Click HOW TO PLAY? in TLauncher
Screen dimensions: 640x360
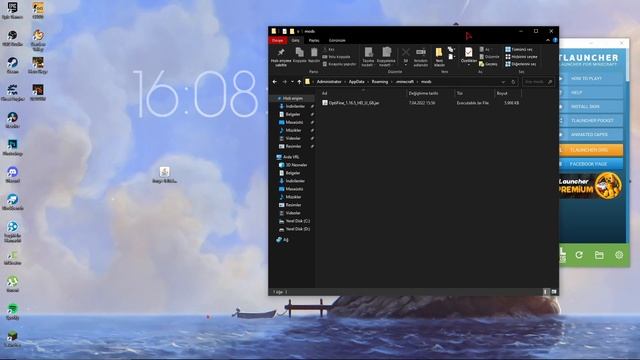coord(591,78)
